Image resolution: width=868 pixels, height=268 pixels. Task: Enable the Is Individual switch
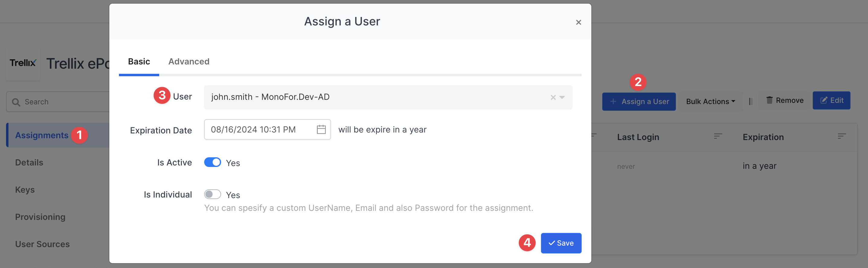tap(213, 194)
